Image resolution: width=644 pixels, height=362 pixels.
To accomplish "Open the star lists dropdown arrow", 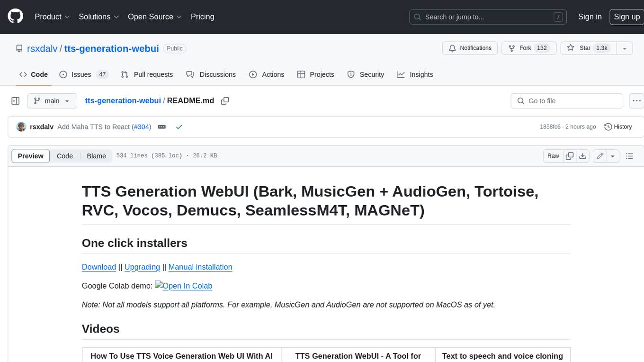I will tap(625, 48).
